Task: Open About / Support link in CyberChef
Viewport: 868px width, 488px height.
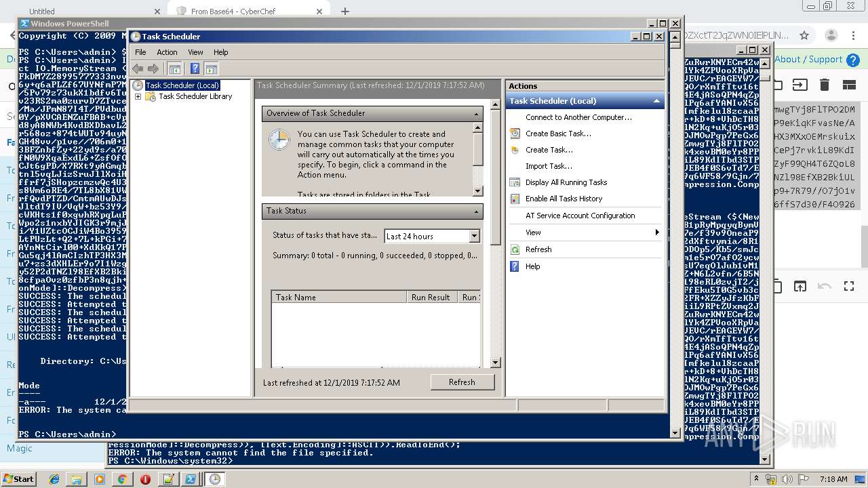Action: [x=808, y=60]
